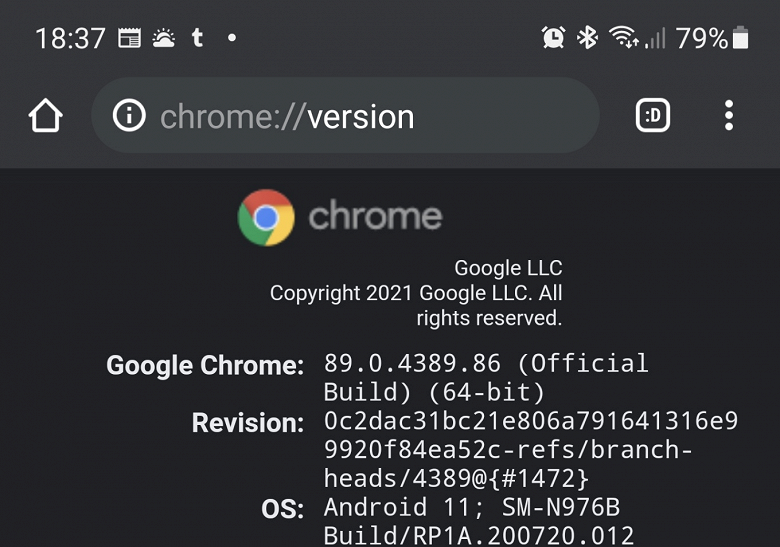The height and width of the screenshot is (547, 780).
Task: Click the Chrome logo image
Action: pos(266,217)
